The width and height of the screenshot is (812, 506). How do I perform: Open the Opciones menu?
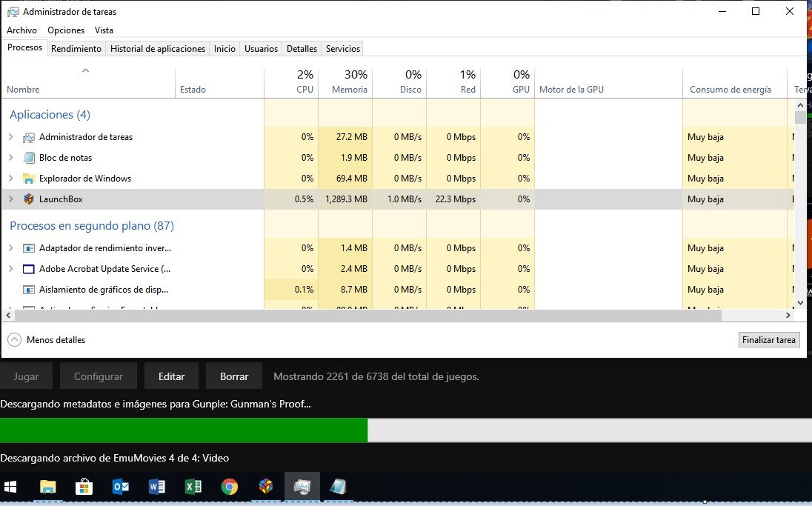click(66, 30)
